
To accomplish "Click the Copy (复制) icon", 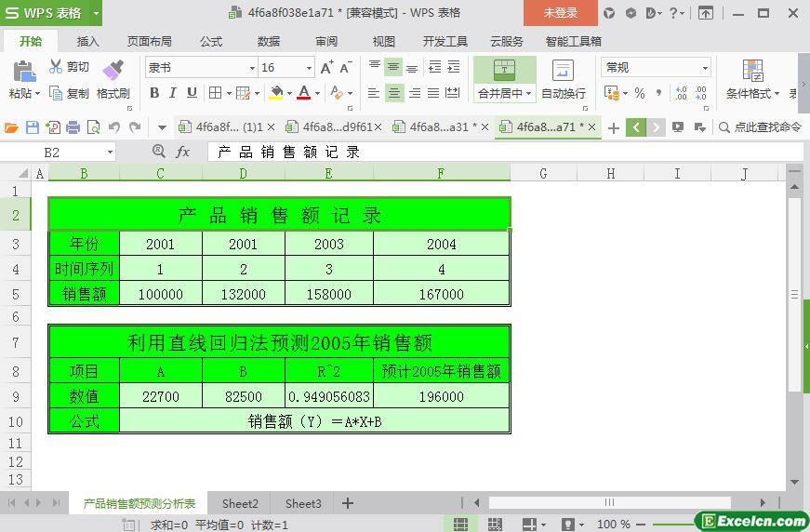I will pyautogui.click(x=56, y=93).
